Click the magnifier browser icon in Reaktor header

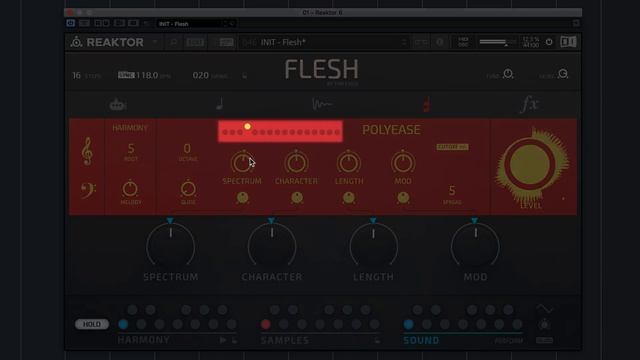click(x=173, y=42)
